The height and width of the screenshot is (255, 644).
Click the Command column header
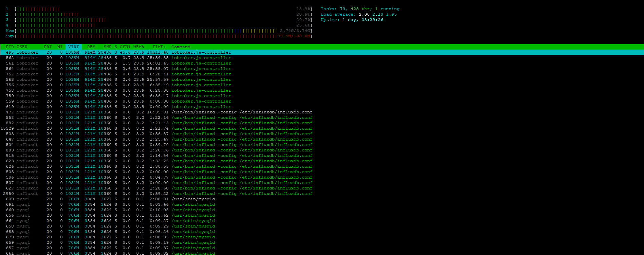[x=181, y=47]
